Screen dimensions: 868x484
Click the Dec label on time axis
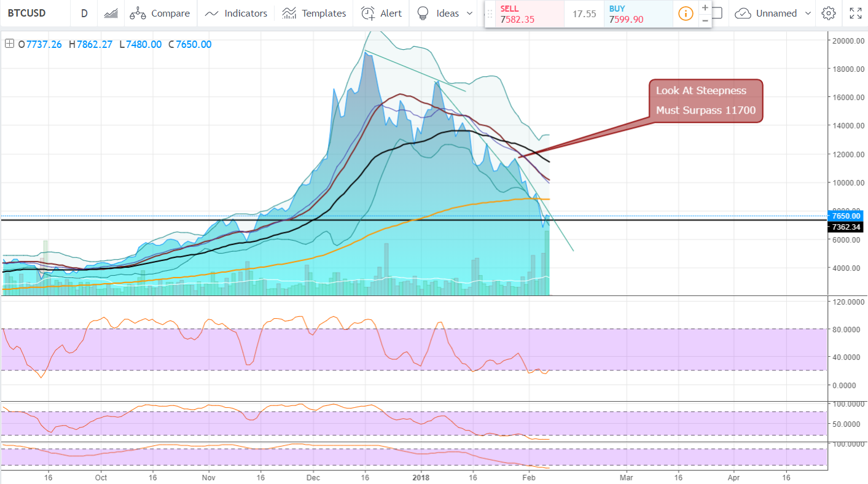(x=313, y=477)
